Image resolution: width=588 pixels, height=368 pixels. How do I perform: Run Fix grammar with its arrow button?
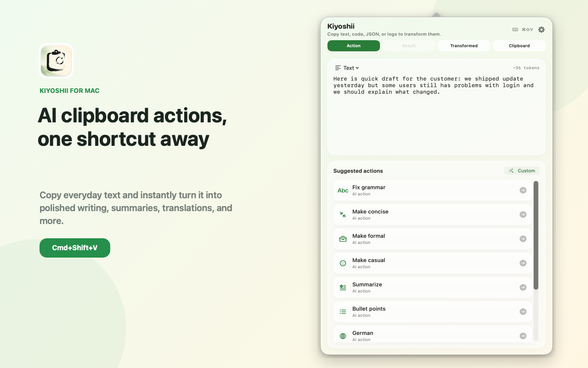[523, 190]
